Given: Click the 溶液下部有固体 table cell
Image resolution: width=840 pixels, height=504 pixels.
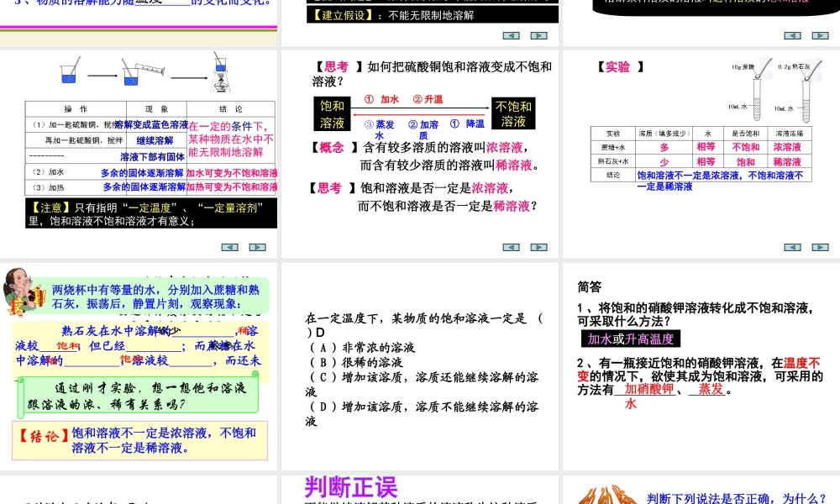Looking at the screenshot, I should pos(153,156).
